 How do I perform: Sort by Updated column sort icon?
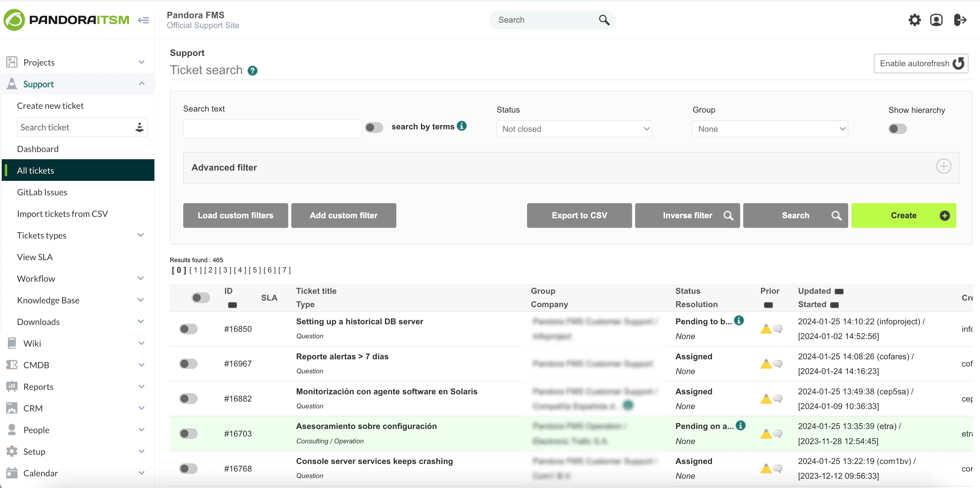[839, 291]
